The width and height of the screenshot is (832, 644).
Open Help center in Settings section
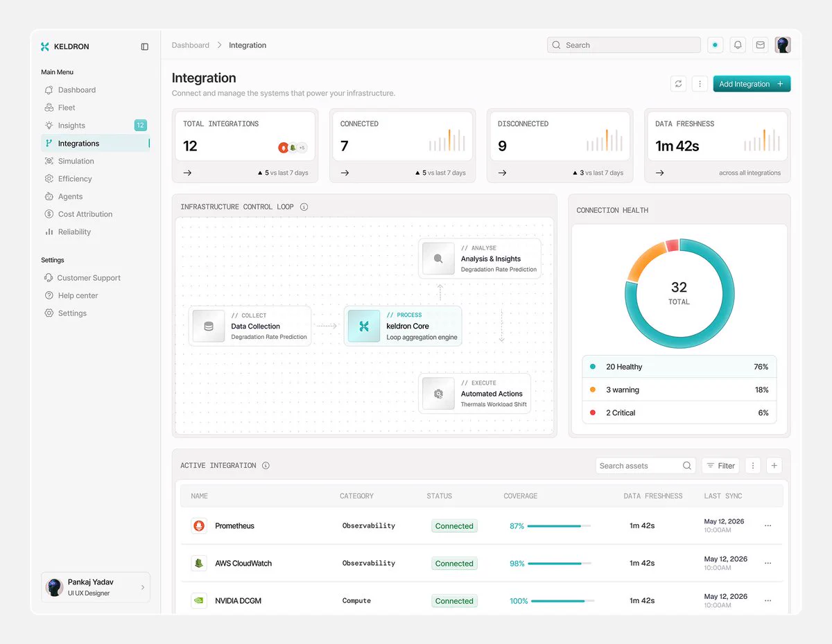pos(95,295)
